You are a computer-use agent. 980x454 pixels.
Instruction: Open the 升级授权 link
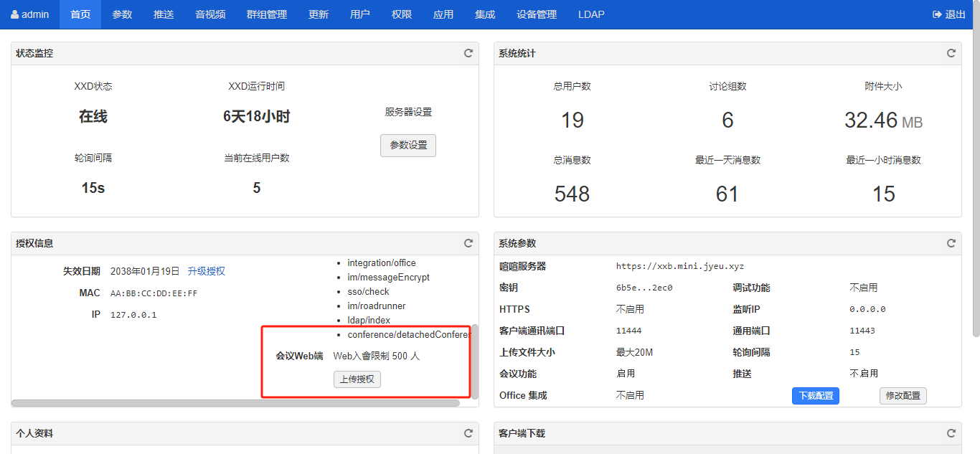coord(206,271)
